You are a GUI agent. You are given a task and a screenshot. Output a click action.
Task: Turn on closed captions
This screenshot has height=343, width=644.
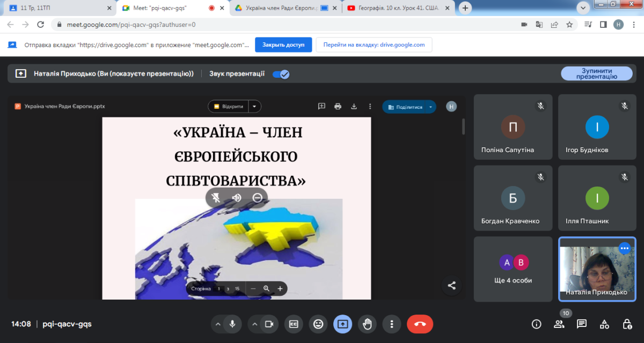point(294,324)
